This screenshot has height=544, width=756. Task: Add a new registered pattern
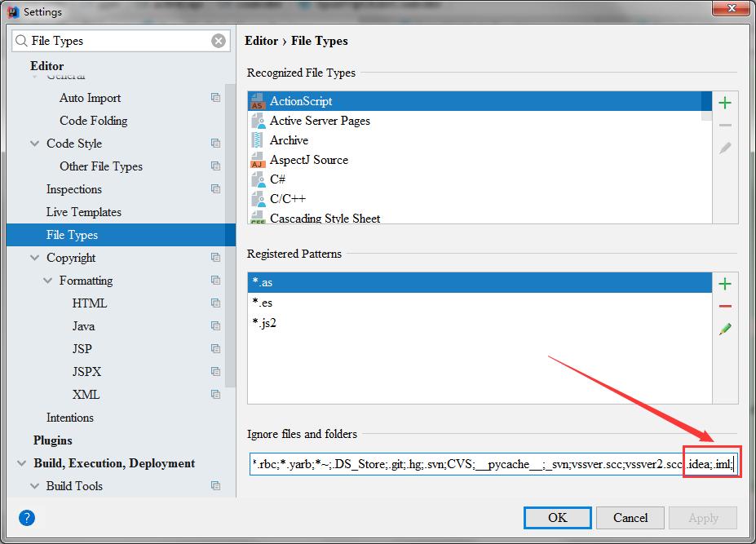(x=724, y=284)
